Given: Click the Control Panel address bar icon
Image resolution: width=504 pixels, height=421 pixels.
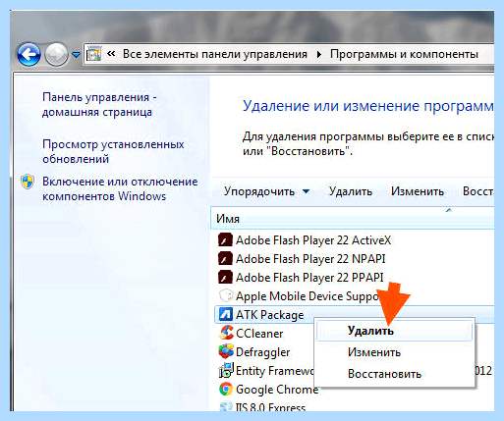Looking at the screenshot, I should tap(94, 54).
